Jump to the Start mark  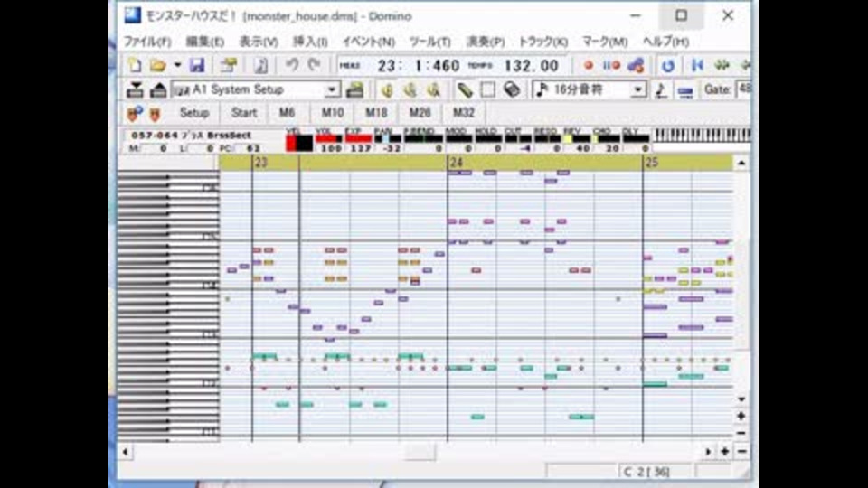[244, 113]
